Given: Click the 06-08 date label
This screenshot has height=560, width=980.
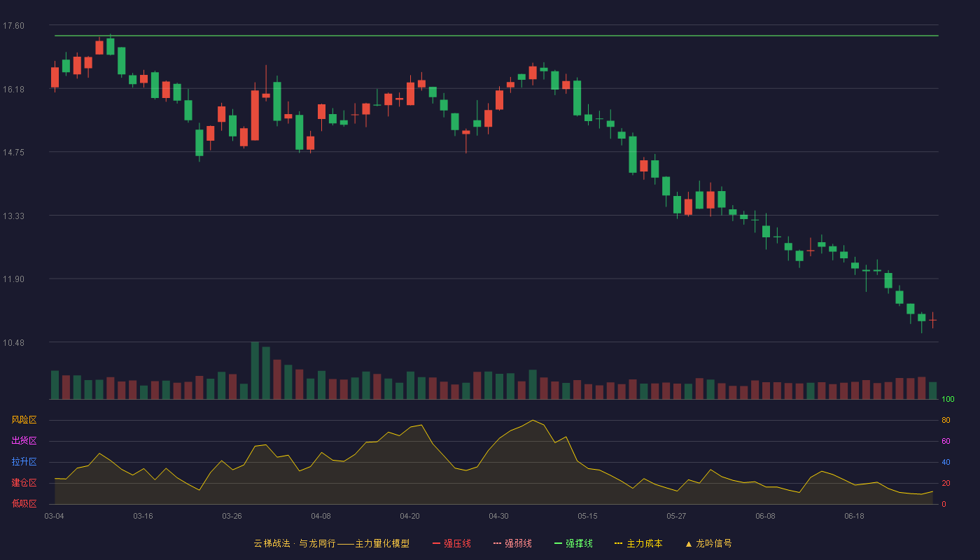Looking at the screenshot, I should click(x=765, y=516).
